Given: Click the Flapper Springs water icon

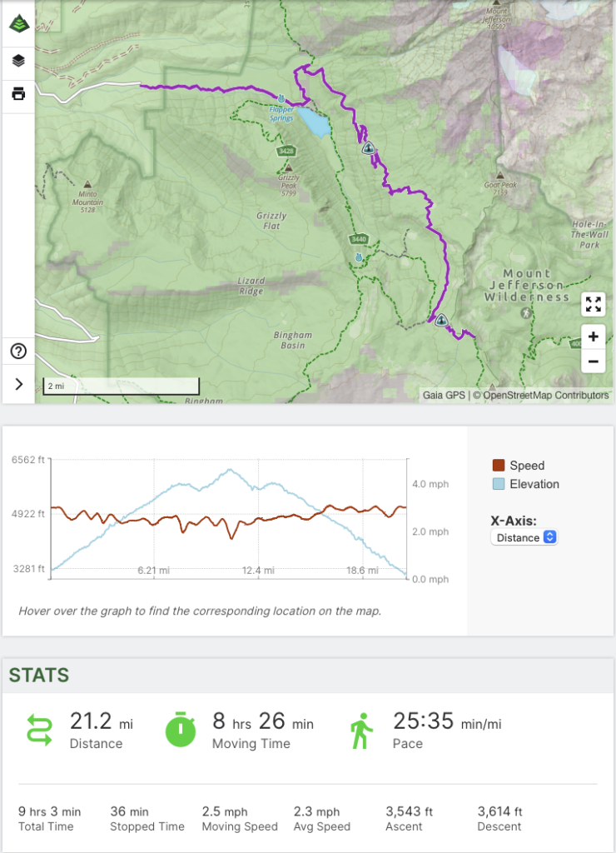Looking at the screenshot, I should pos(282,98).
